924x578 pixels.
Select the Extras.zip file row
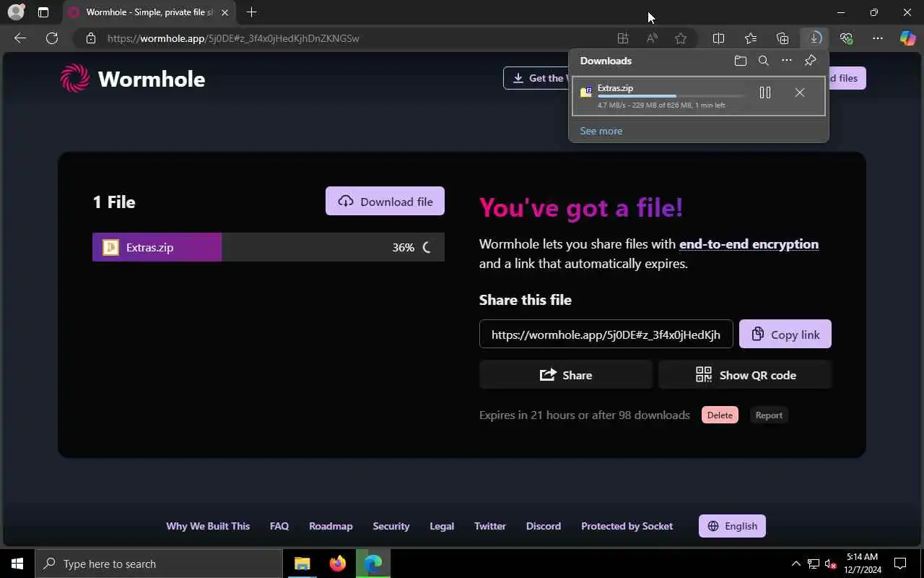tap(268, 247)
